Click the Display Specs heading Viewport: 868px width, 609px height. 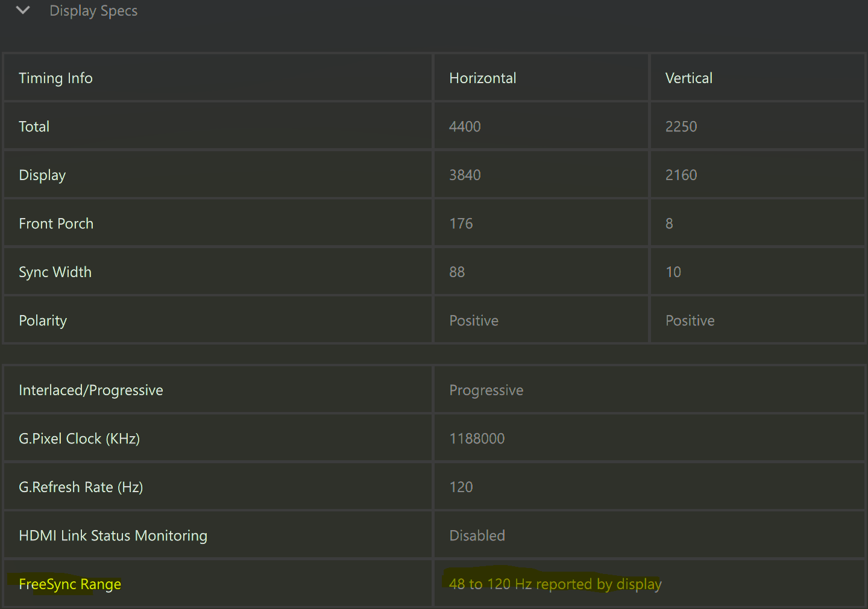93,11
